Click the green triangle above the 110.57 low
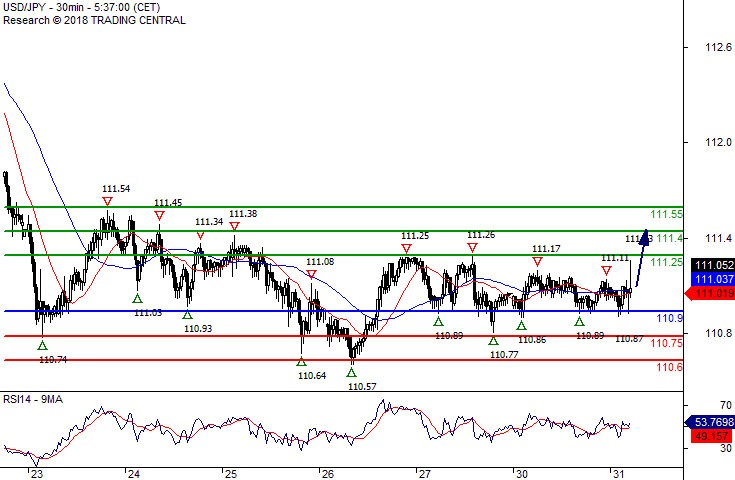 point(351,372)
